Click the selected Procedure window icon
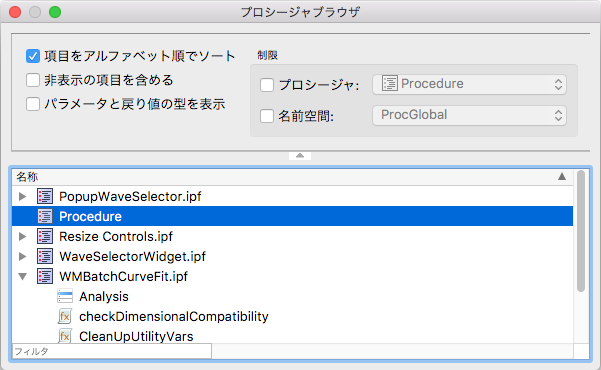The width and height of the screenshot is (601, 370). (x=45, y=216)
